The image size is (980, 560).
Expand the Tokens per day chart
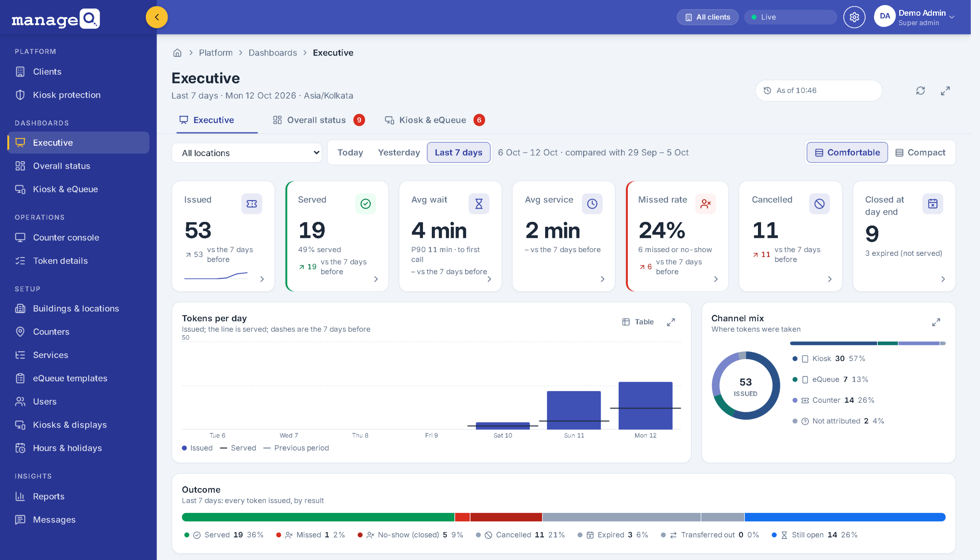click(x=671, y=322)
